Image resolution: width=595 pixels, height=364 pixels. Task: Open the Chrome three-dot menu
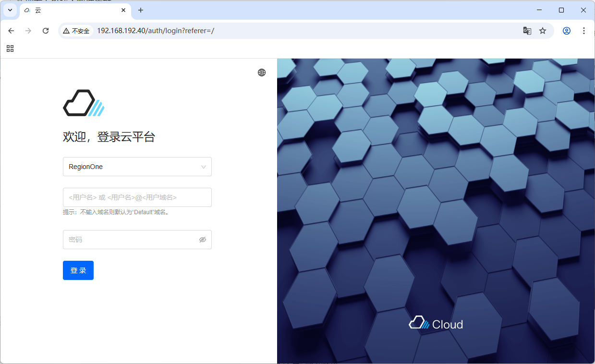click(x=584, y=31)
